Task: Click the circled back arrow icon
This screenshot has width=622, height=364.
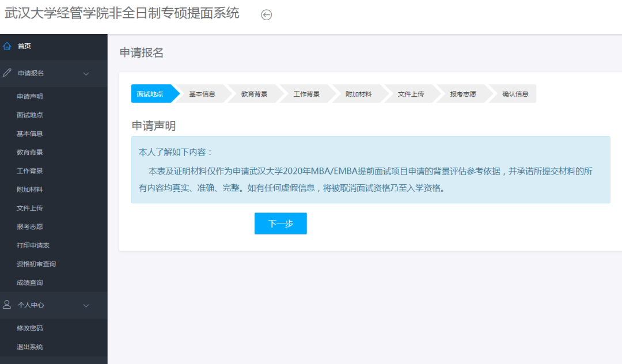Action: click(x=266, y=15)
